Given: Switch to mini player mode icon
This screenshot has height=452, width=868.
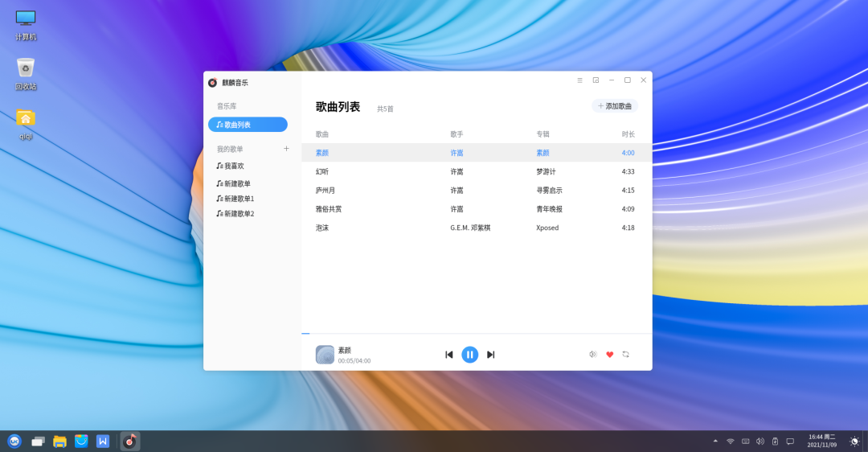Looking at the screenshot, I should click(596, 80).
